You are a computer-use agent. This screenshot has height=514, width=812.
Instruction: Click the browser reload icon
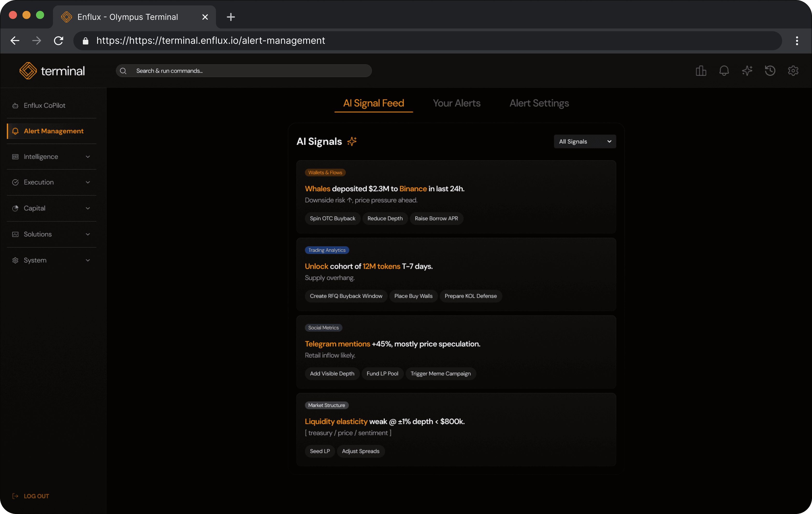click(x=59, y=41)
